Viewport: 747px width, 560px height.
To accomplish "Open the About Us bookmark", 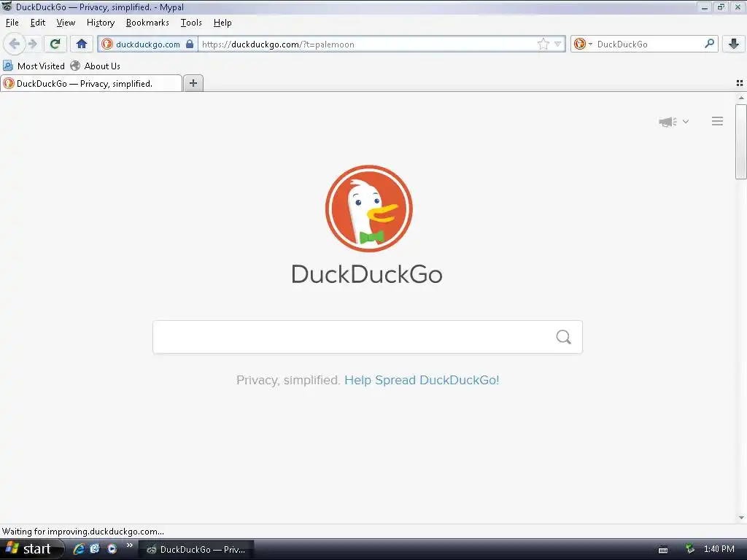I will click(x=96, y=66).
